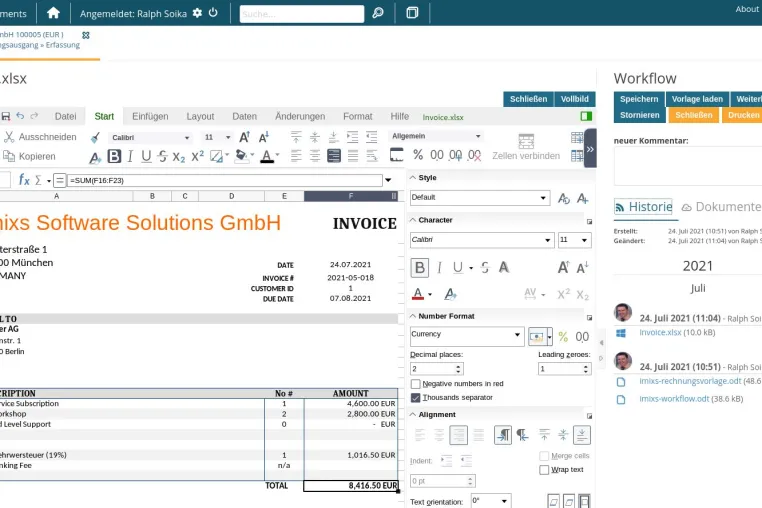Click the formula input field
The image size is (762, 508).
click(x=225, y=180)
